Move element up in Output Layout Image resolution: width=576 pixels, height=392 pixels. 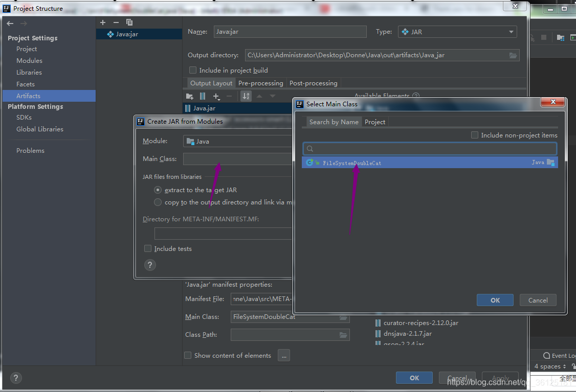[259, 96]
